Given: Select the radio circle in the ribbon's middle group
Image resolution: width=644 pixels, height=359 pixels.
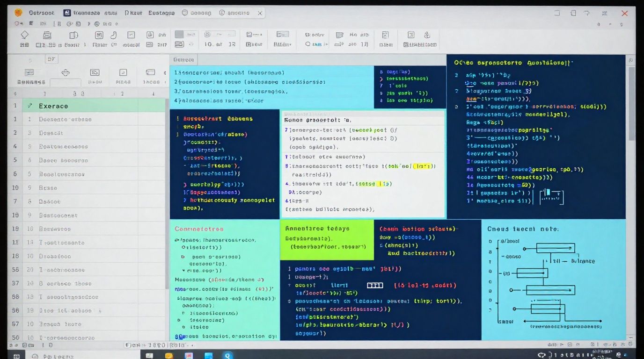Looking at the screenshot, I should click(308, 44).
